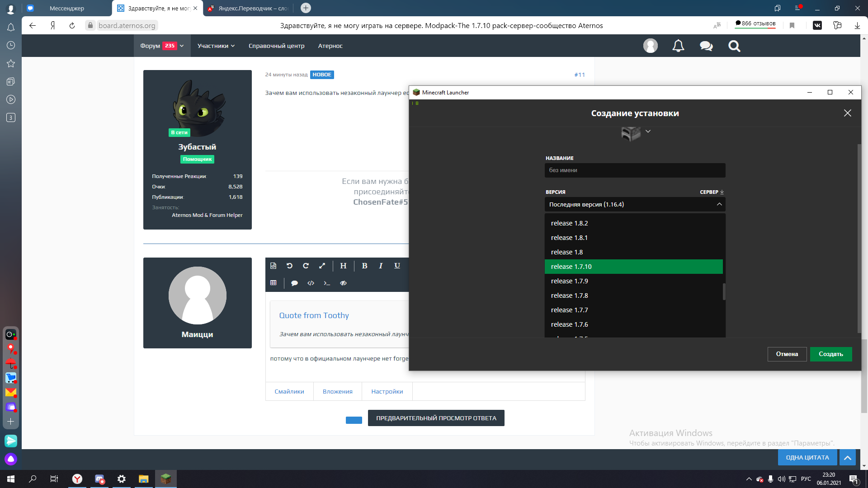Click the version list scrollbar thumb
This screenshot has height=488, width=868.
(724, 291)
